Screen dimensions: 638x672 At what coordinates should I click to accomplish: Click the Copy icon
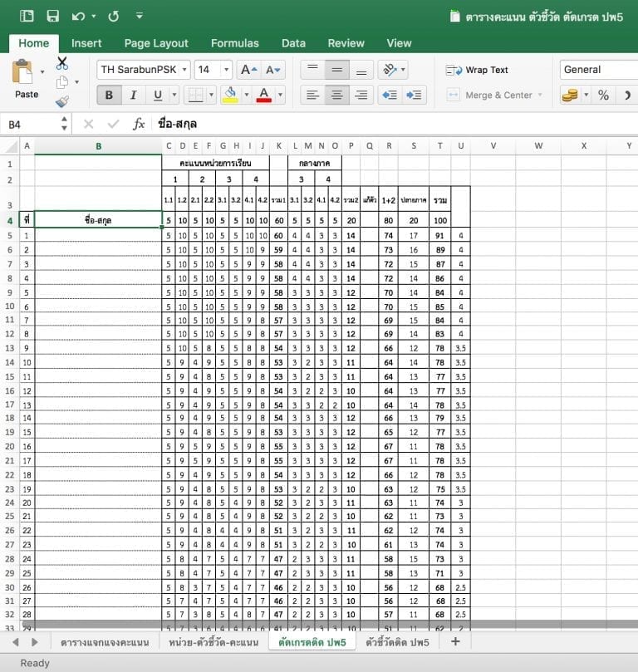pos(62,82)
